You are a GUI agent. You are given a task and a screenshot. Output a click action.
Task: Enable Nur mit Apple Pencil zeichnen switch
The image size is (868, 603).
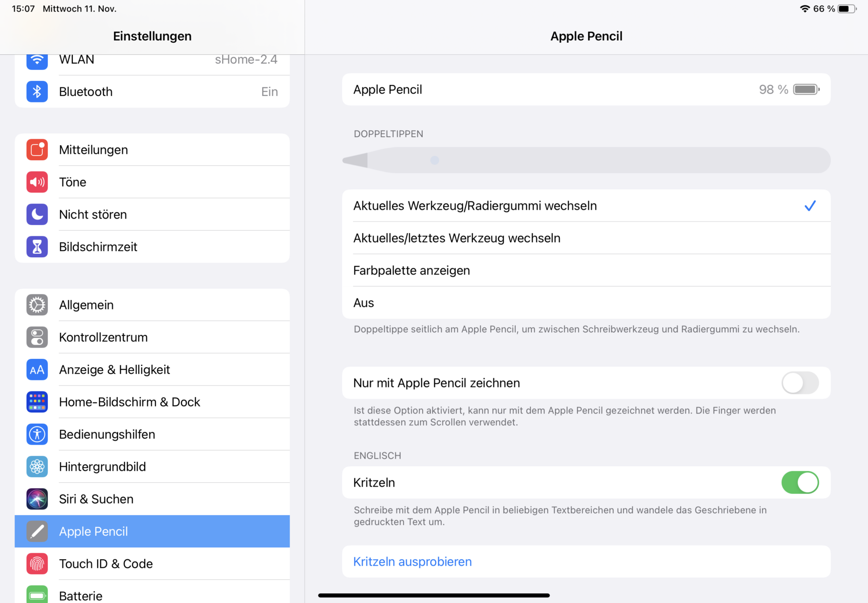click(x=800, y=383)
